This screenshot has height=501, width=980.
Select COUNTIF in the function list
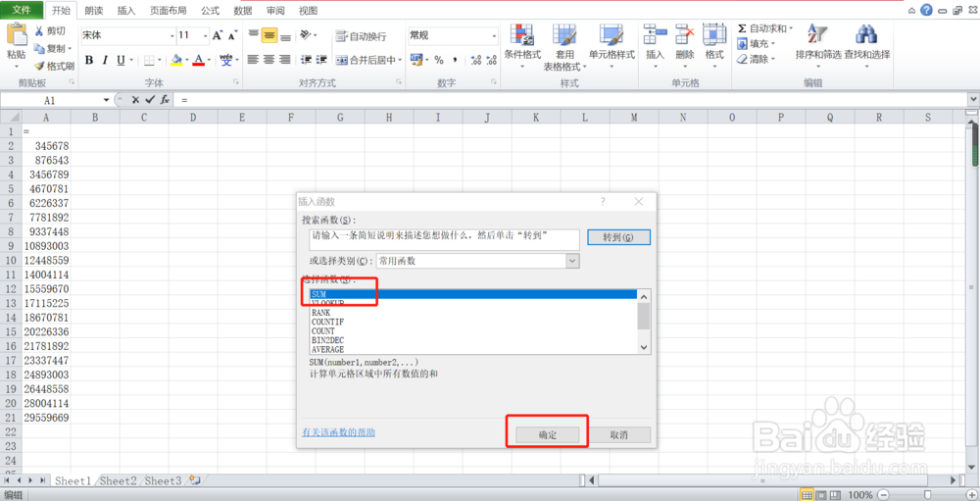[x=327, y=322]
